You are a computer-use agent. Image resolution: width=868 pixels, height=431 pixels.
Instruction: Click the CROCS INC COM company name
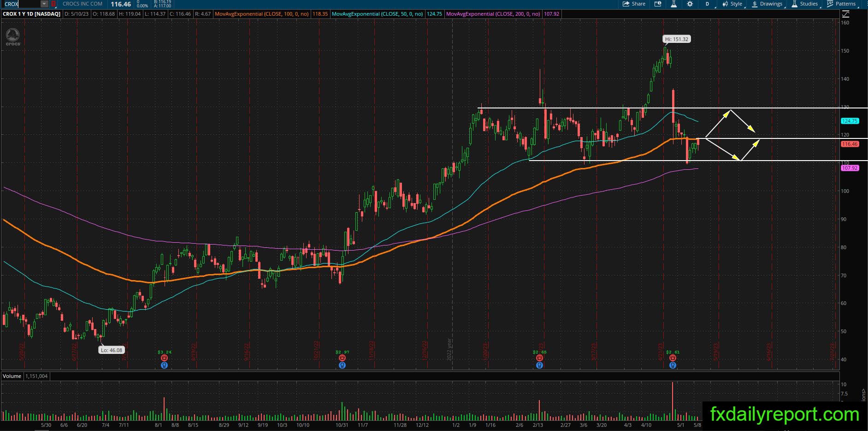coord(83,4)
